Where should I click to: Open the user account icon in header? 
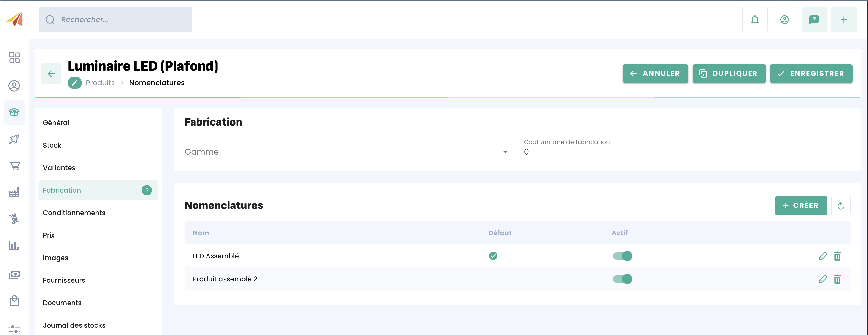(784, 19)
